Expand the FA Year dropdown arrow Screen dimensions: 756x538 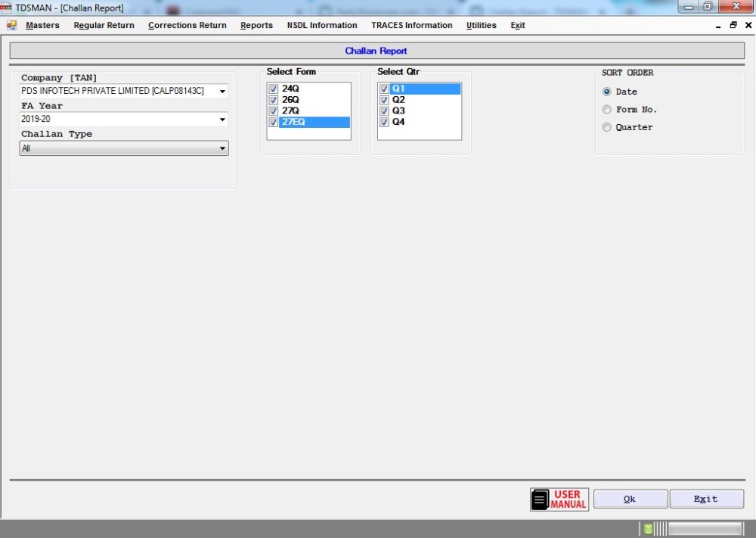tap(222, 120)
